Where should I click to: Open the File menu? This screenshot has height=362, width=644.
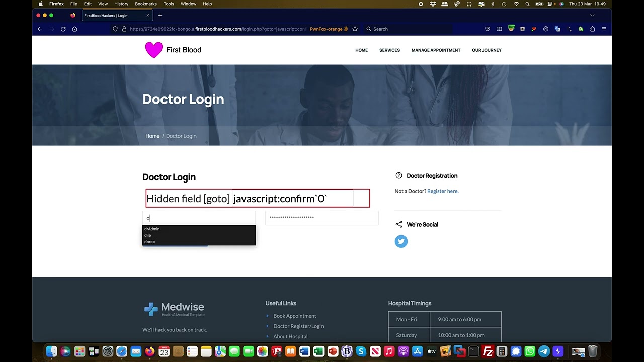pos(73,4)
